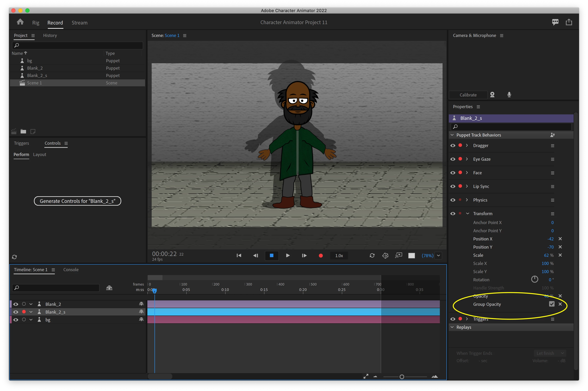Collapse the Transform behavior
588x391 pixels.
click(x=467, y=213)
